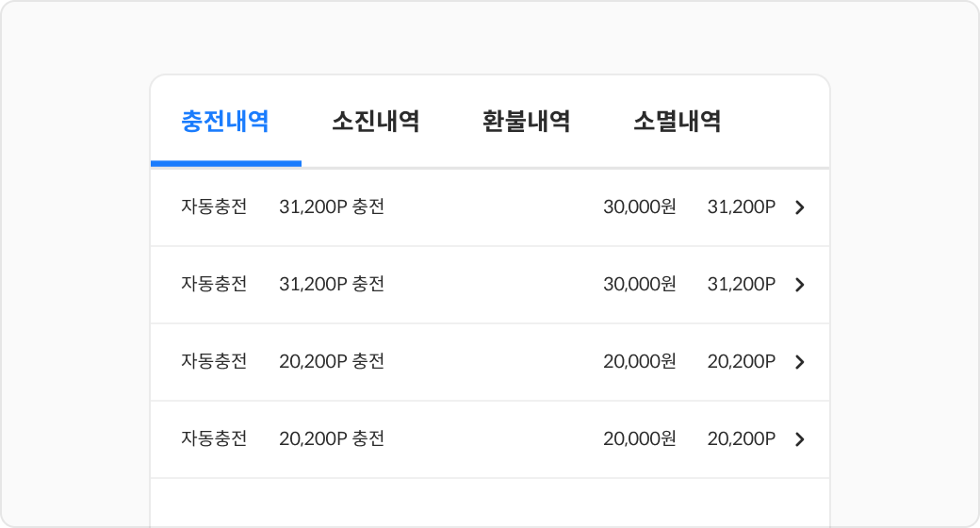Select the 환불내역 tab
This screenshot has width=980, height=528.
coord(527,122)
